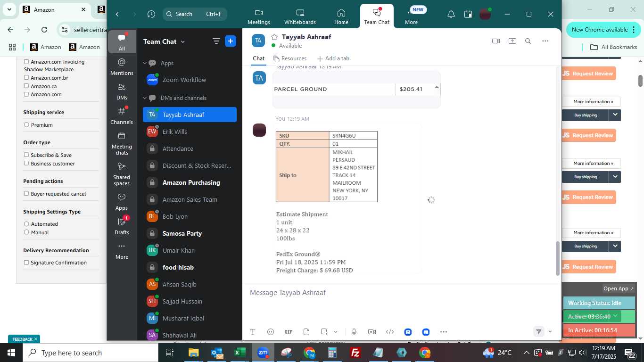Viewport: 644px width, 362px height.
Task: Click Add a tab in chat header
Action: (x=333, y=58)
